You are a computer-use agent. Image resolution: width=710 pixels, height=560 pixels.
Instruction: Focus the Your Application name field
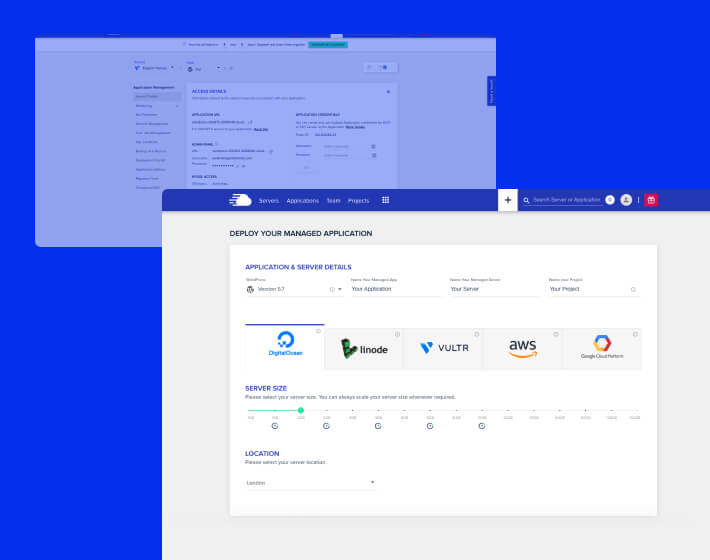click(396, 289)
